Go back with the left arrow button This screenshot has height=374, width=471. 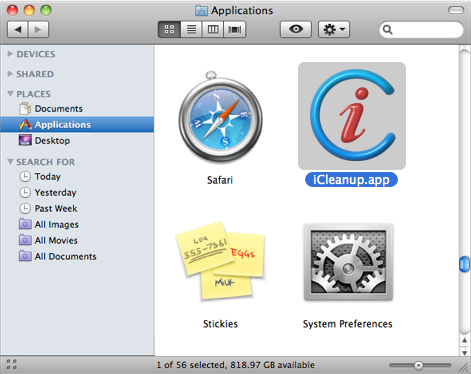18,29
